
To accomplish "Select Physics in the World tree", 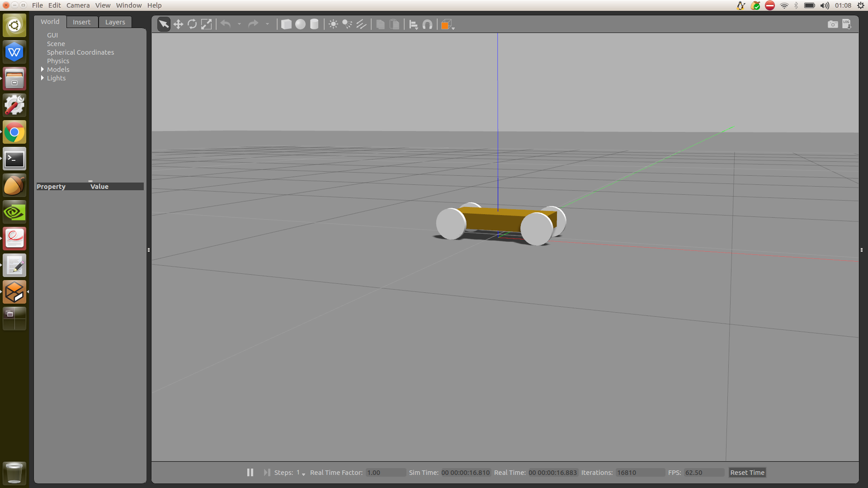I will [58, 61].
